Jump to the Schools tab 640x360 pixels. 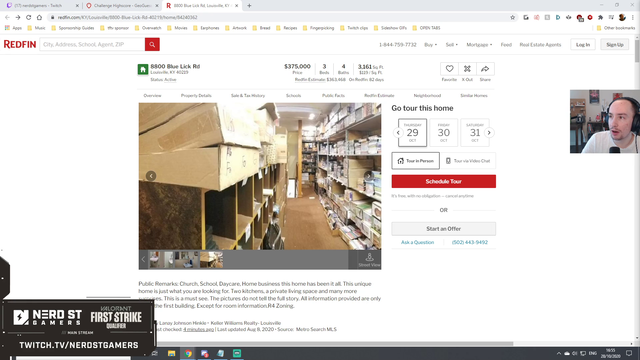click(x=293, y=96)
